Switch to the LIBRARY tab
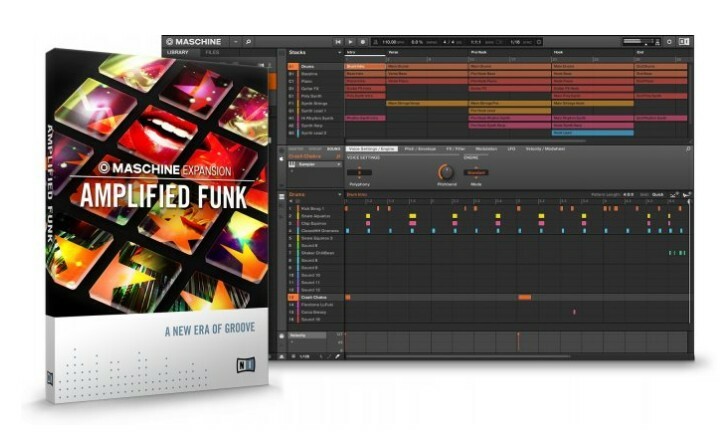 click(x=178, y=53)
